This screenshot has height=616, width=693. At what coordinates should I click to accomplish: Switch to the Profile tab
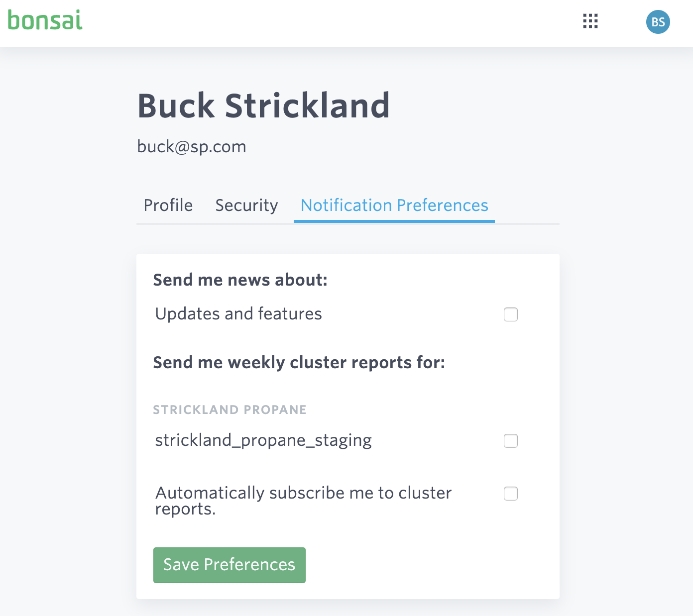click(168, 205)
